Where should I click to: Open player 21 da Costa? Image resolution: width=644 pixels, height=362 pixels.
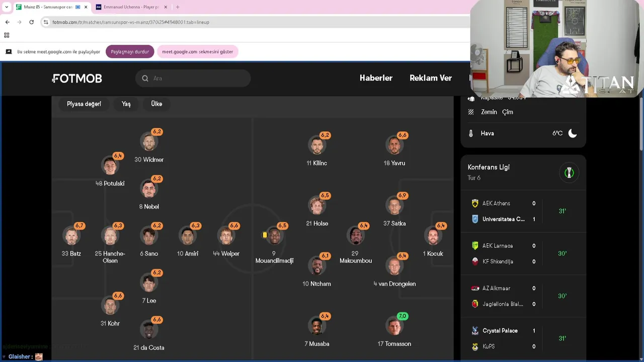(149, 335)
